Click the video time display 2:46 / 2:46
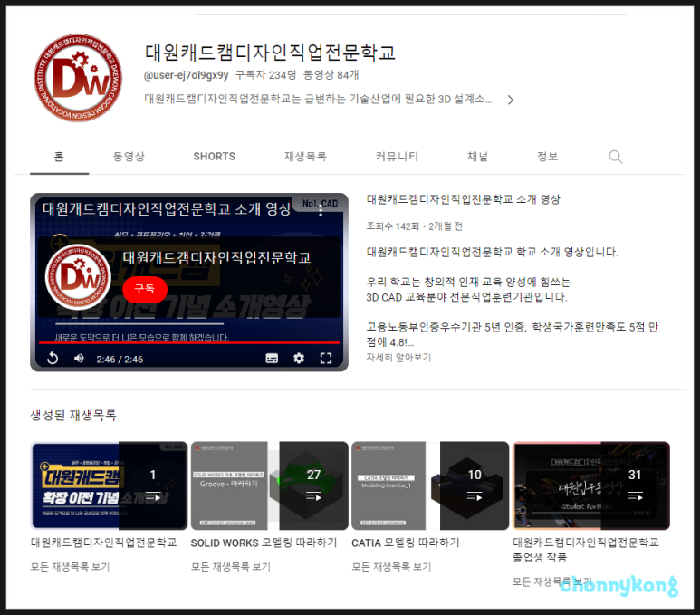The width and height of the screenshot is (700, 615). pos(120,359)
